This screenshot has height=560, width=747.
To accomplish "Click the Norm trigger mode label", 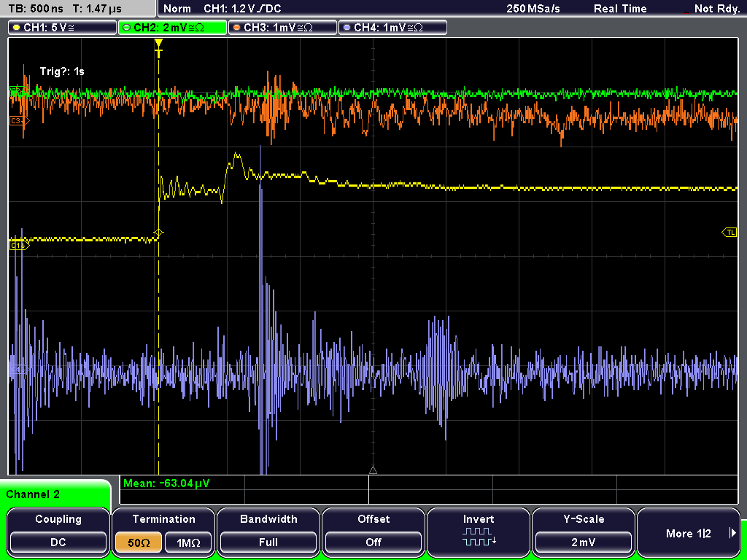I will click(177, 9).
